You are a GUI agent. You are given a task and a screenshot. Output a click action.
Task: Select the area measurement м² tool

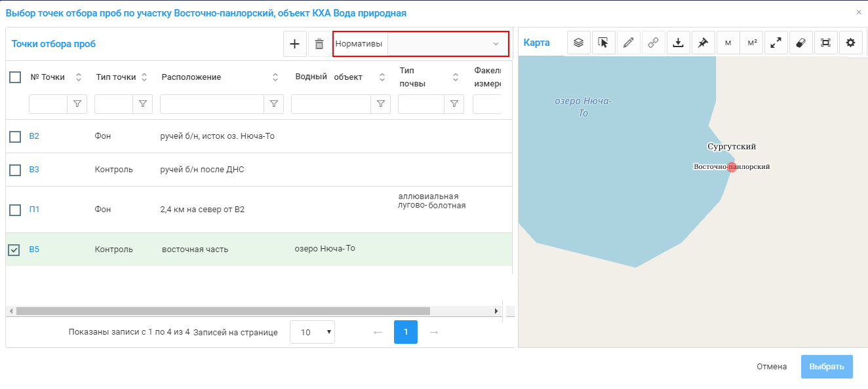click(751, 43)
